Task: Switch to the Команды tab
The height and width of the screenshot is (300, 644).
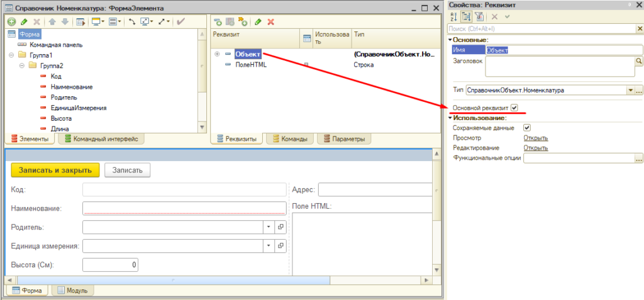Action: 290,139
